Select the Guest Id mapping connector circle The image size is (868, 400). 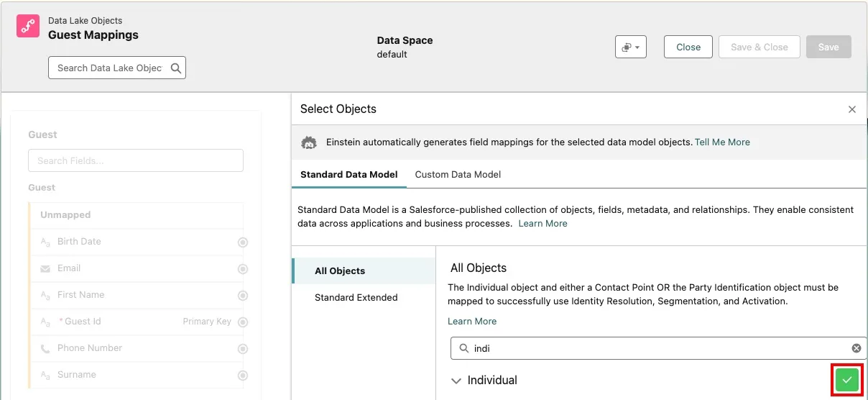[x=243, y=322]
